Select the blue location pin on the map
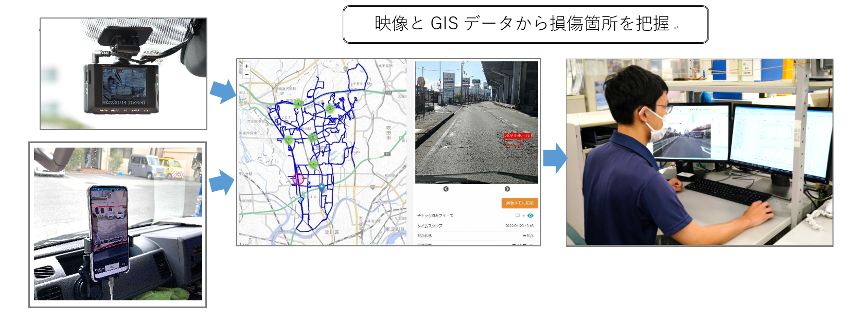Screen dimensions: 868x324 pyautogui.click(x=322, y=188)
